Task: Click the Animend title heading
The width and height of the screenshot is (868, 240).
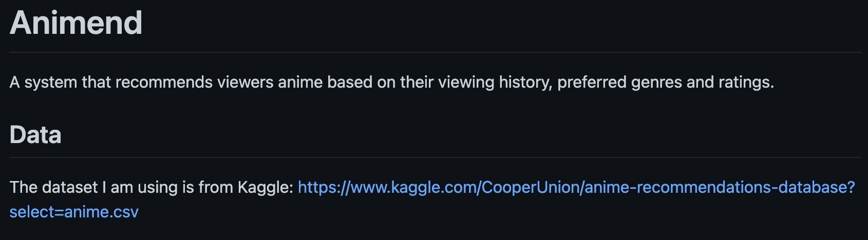Action: (x=76, y=23)
